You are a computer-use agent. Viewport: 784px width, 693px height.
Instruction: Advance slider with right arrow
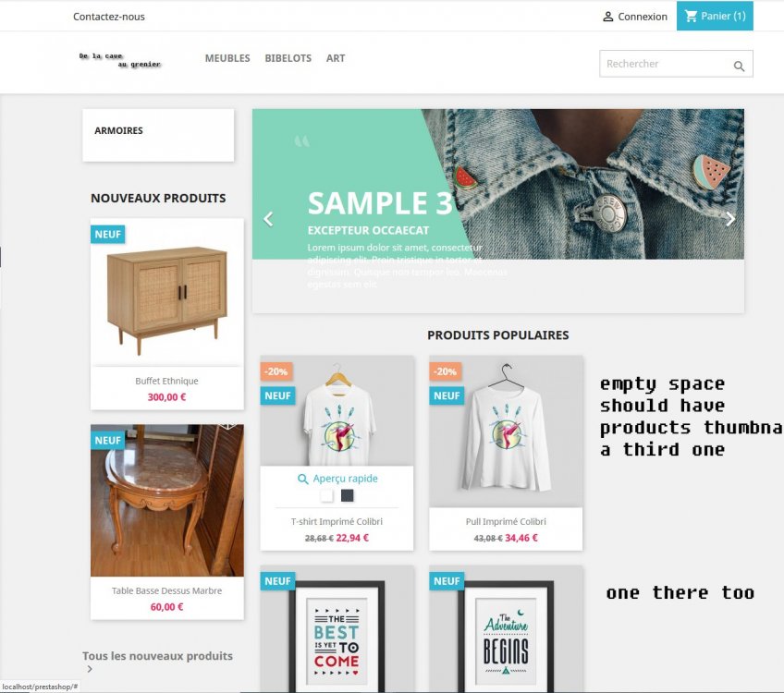point(730,219)
